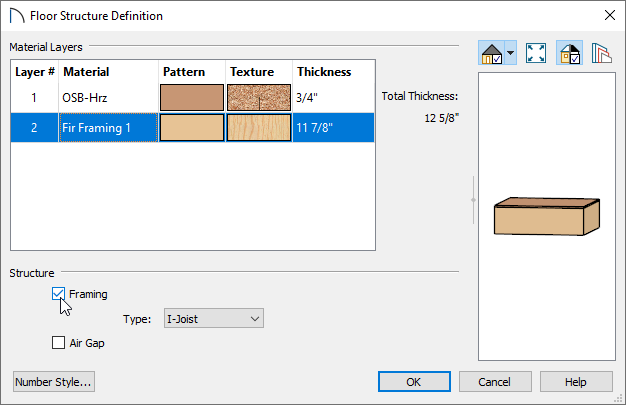Click the rendering technique house icon
Image resolution: width=626 pixels, height=405 pixels.
[491, 53]
